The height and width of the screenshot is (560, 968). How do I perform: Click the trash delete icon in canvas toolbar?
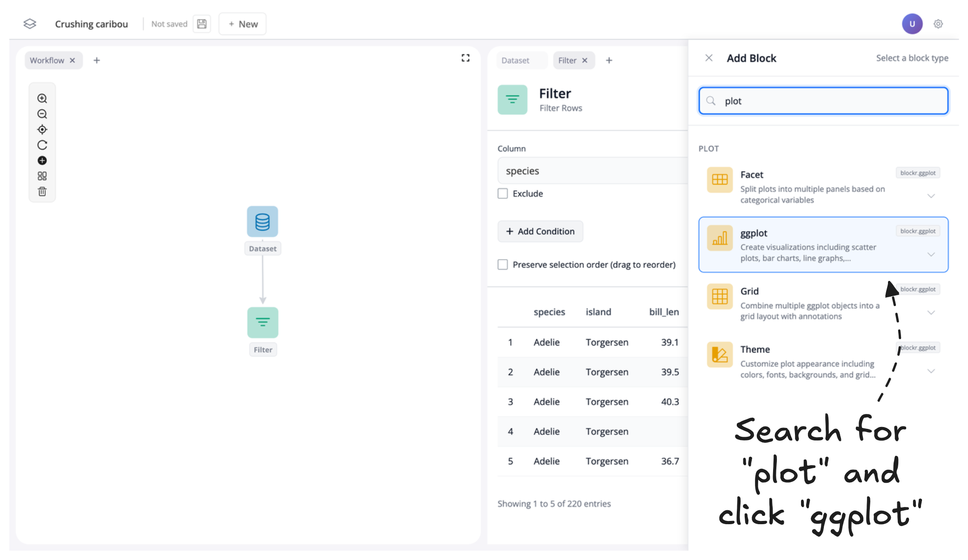point(42,192)
